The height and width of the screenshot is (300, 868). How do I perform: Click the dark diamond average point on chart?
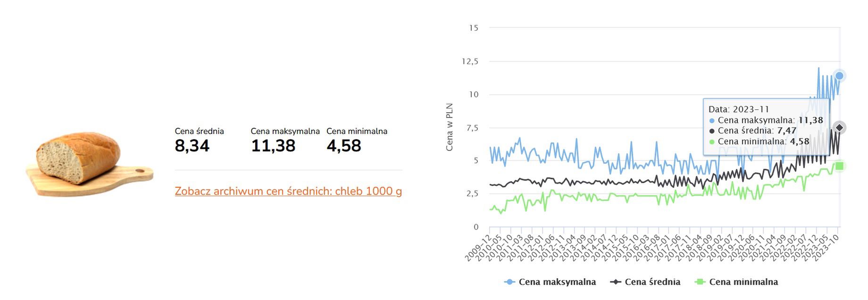839,127
